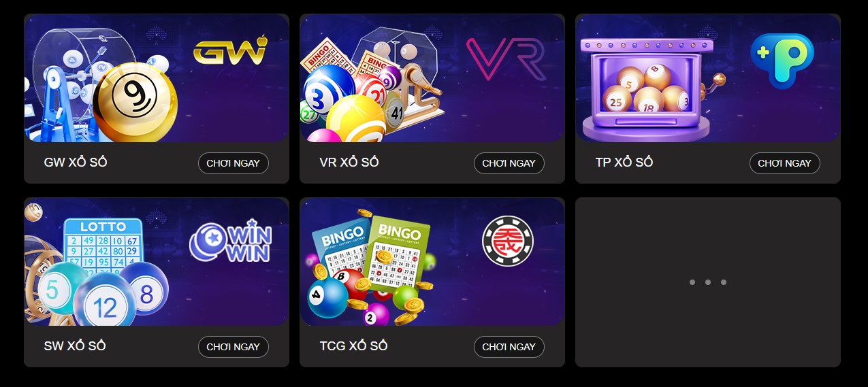Click the pink VR logo icon

click(506, 59)
